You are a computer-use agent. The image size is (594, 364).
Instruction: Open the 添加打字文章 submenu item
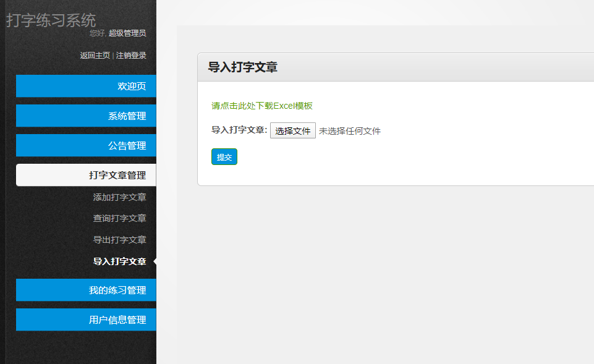tap(119, 197)
